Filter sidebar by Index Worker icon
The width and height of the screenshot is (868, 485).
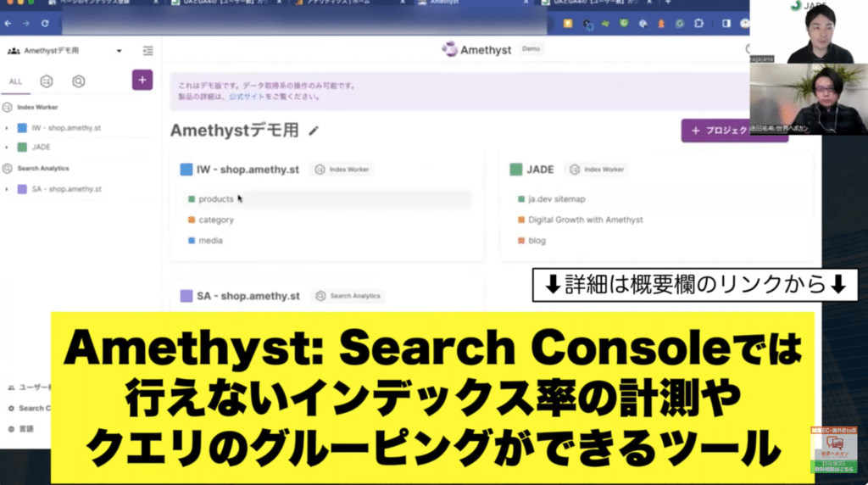click(47, 81)
